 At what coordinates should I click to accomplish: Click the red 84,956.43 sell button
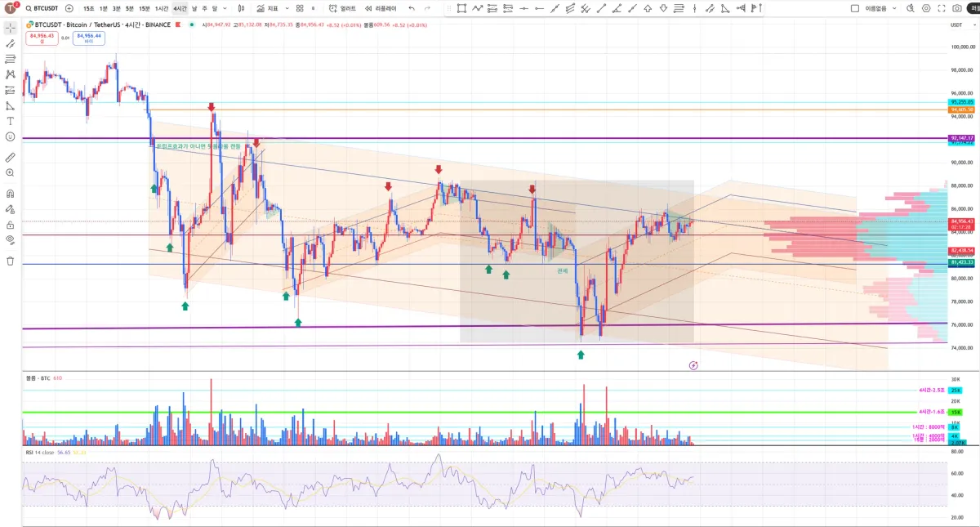click(x=41, y=38)
